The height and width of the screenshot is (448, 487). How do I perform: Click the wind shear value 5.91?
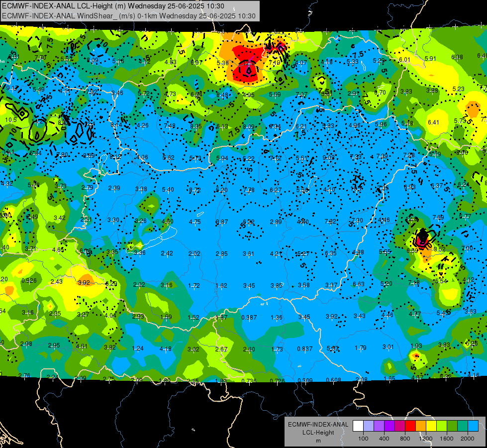tap(430, 58)
